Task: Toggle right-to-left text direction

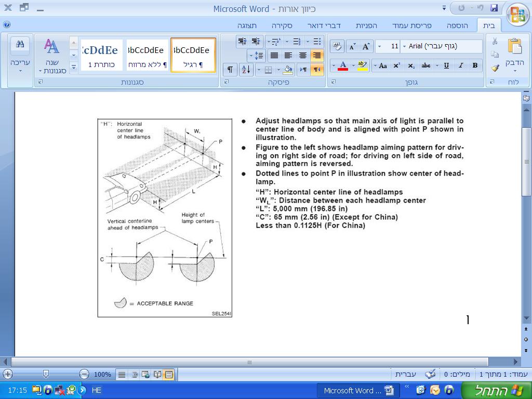Action: tap(316, 69)
